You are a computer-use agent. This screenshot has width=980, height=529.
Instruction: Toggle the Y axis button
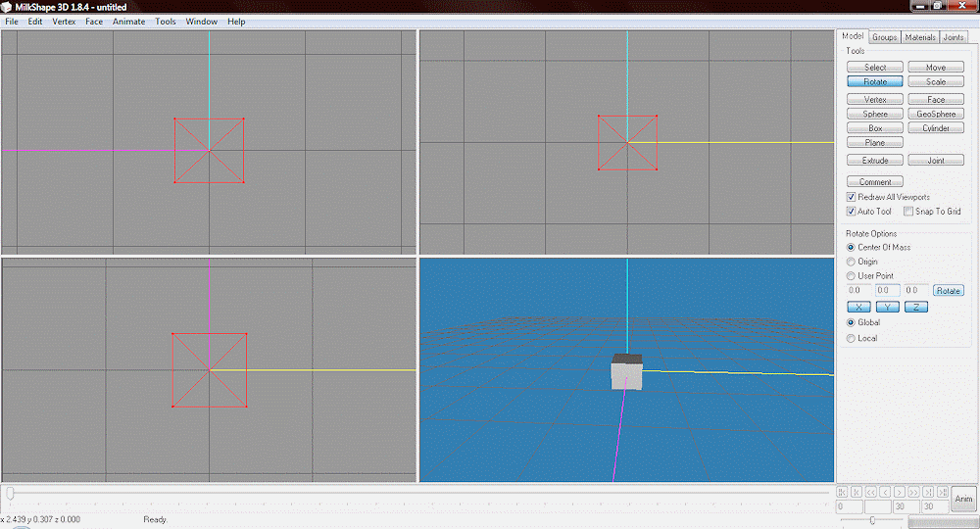(887, 307)
